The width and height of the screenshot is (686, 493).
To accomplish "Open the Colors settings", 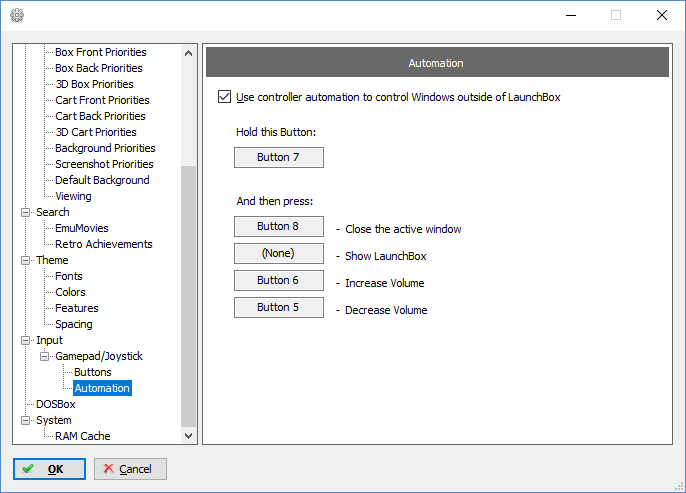I will click(x=70, y=292).
